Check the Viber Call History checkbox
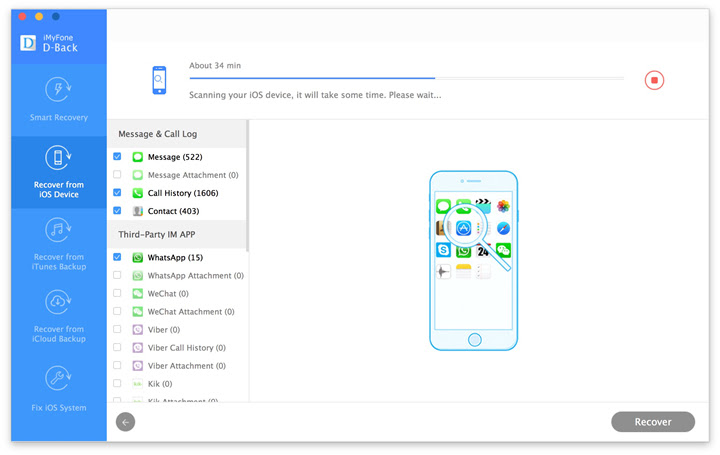Image resolution: width=720 pixels, height=455 pixels. (x=117, y=347)
